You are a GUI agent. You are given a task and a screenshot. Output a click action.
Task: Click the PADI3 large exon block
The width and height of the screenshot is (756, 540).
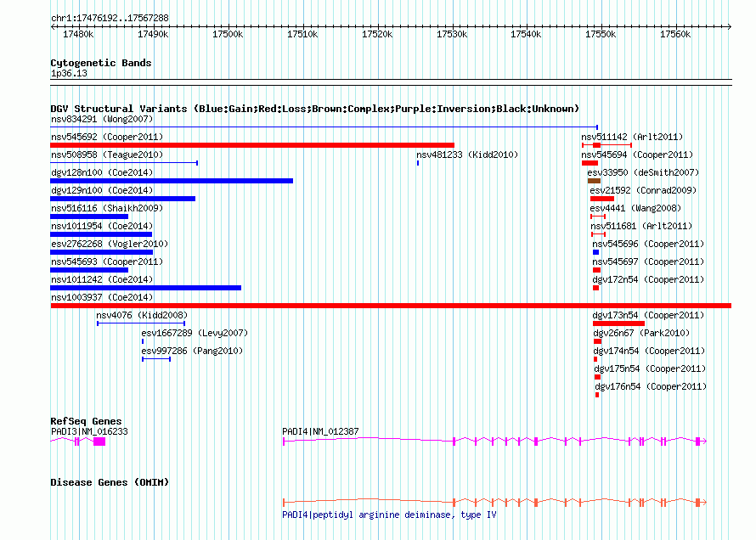[99, 442]
